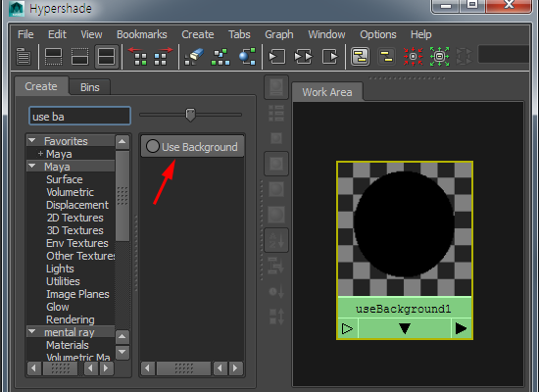Click category list scroll down arrow
Viewport: 539px width, 392px height.
(122, 352)
